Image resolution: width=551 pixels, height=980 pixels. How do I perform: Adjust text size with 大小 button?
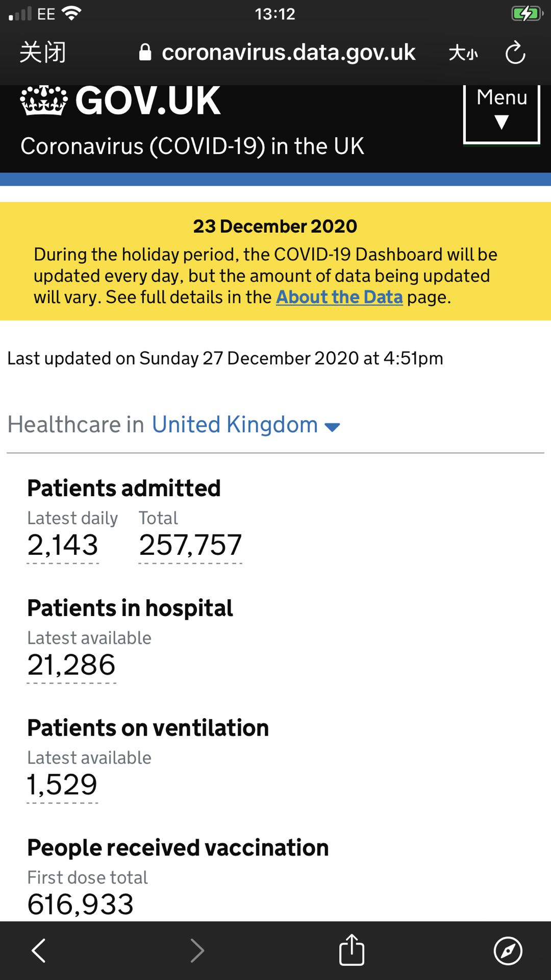pyautogui.click(x=463, y=53)
